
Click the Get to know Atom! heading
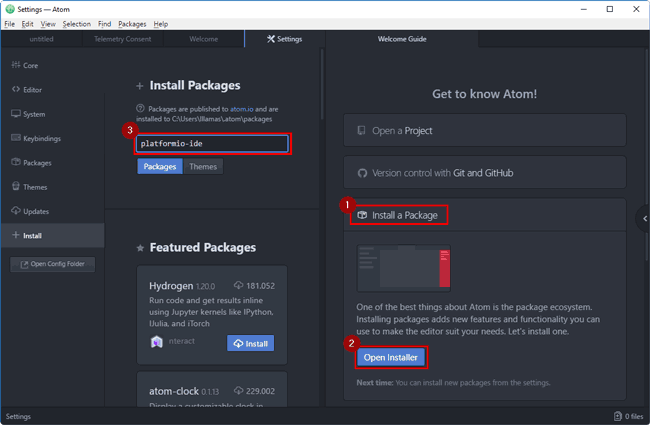(x=485, y=94)
